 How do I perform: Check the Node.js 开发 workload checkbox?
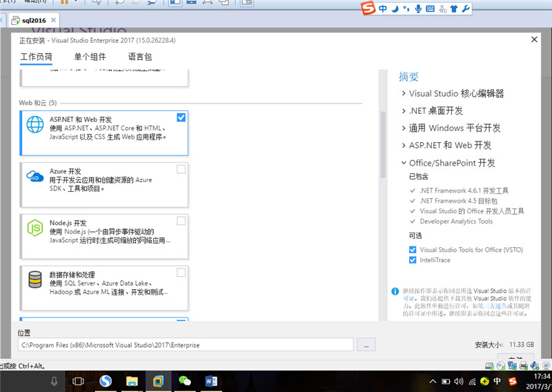pyautogui.click(x=181, y=221)
